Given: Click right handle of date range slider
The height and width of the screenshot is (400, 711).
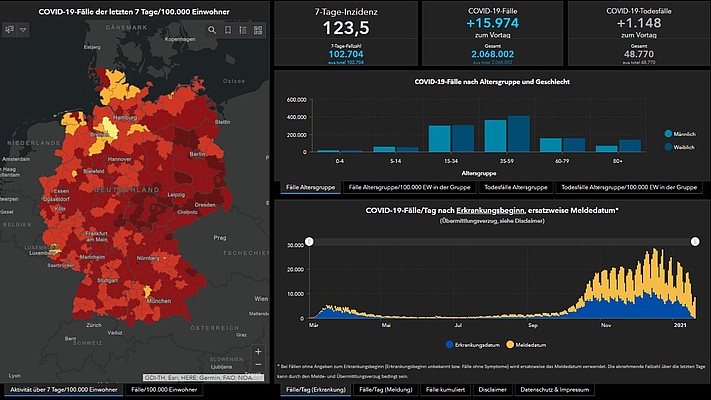Looking at the screenshot, I should click(x=695, y=241).
